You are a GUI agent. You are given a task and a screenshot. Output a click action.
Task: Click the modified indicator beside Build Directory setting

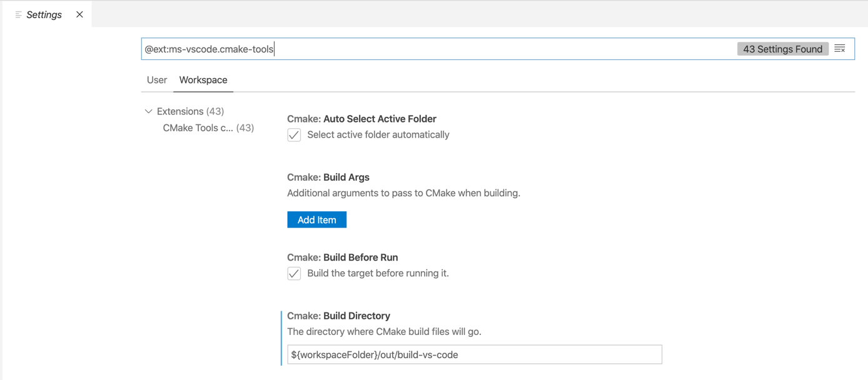282,337
